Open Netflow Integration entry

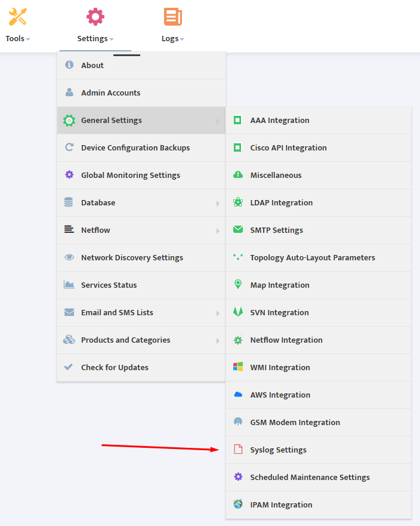click(319, 340)
